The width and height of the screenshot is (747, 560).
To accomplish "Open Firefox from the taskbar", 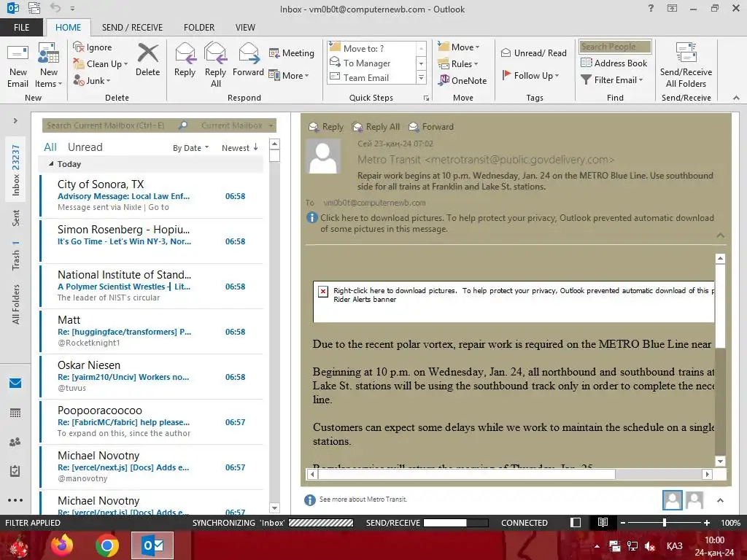I will point(63,545).
